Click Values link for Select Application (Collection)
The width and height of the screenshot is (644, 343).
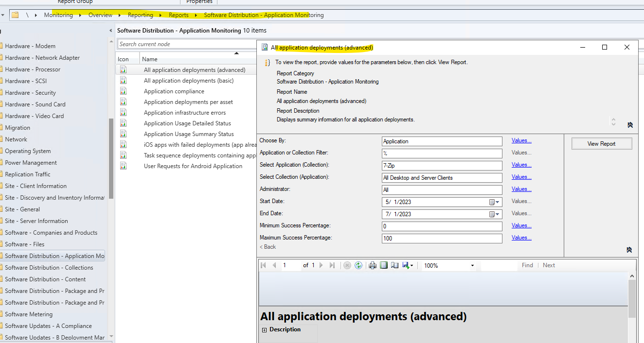pos(521,165)
